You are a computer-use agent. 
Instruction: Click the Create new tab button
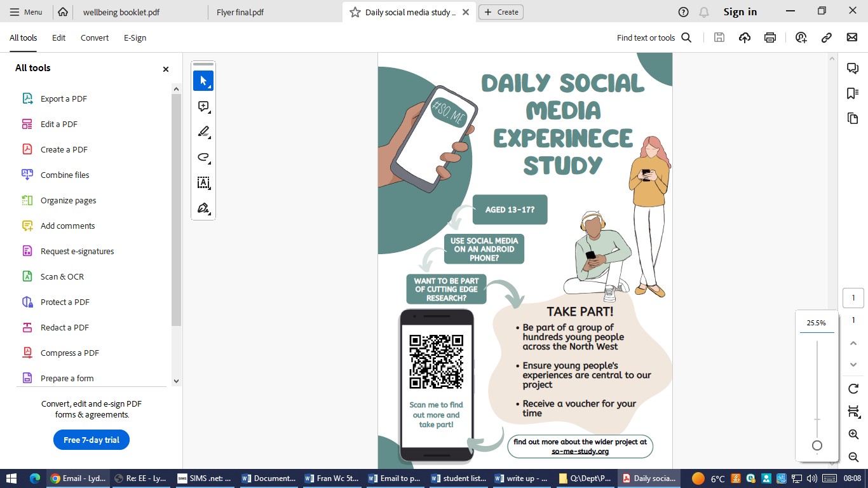501,12
